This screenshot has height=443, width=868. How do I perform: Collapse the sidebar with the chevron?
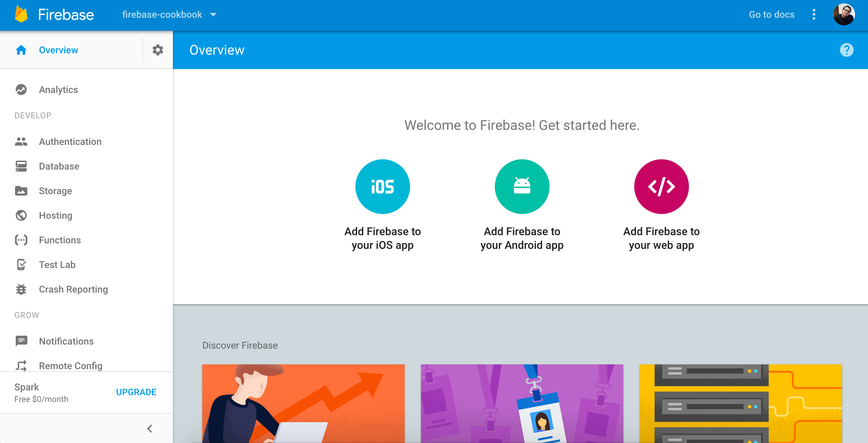pyautogui.click(x=150, y=429)
